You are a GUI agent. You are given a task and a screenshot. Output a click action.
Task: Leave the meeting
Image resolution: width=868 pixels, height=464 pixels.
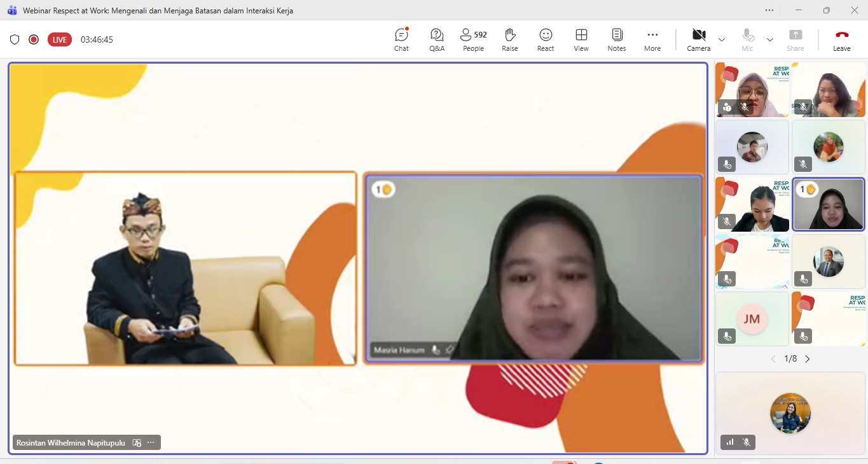[x=841, y=39]
